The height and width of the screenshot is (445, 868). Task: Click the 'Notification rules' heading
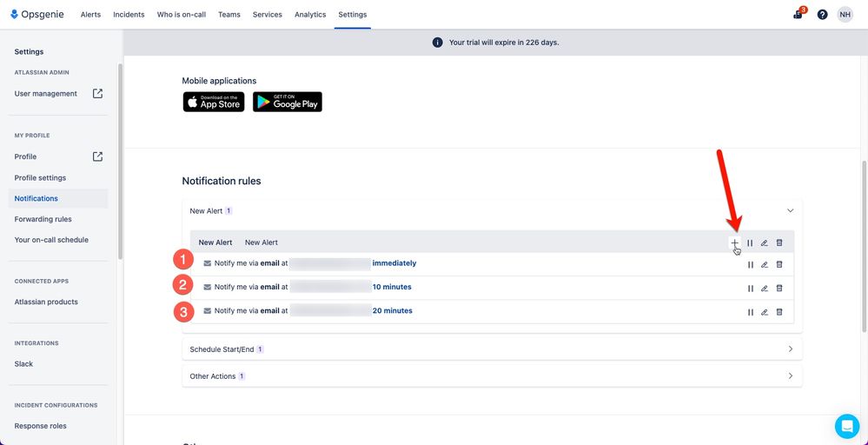(222, 181)
